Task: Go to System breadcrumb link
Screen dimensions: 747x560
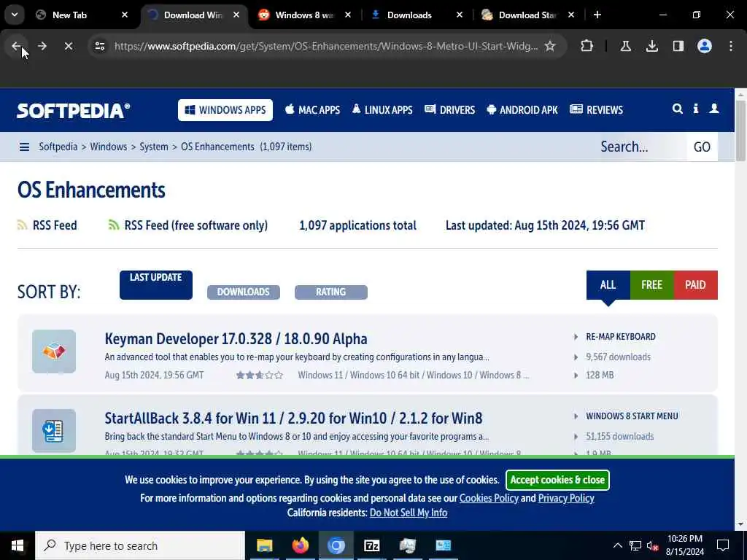Action: [154, 147]
